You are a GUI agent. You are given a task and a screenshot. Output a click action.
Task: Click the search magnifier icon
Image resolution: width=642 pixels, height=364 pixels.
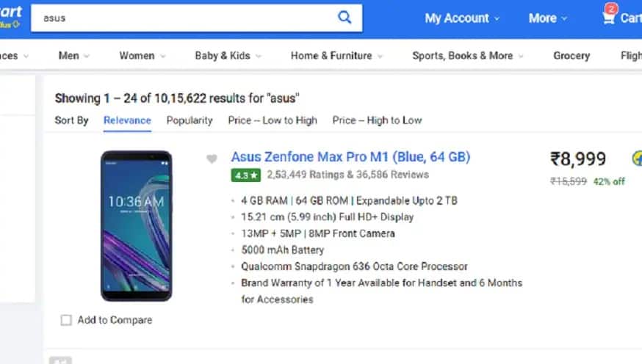344,18
